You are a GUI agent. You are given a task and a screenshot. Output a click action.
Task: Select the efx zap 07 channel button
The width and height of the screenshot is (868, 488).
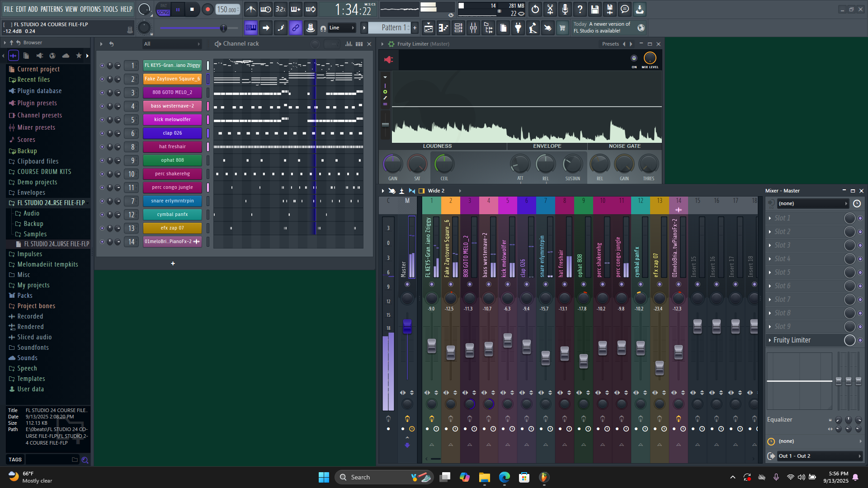coord(172,228)
